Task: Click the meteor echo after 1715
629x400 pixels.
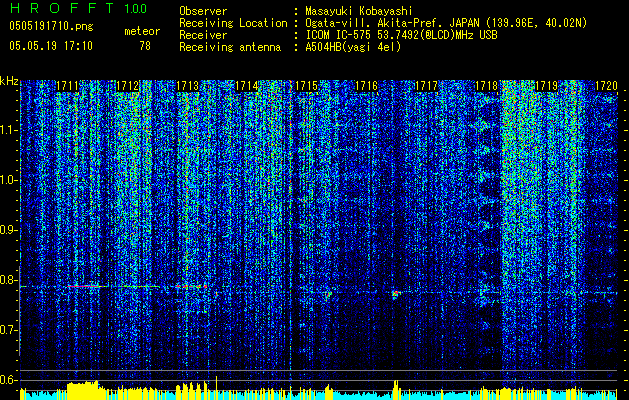Action: 328,295
